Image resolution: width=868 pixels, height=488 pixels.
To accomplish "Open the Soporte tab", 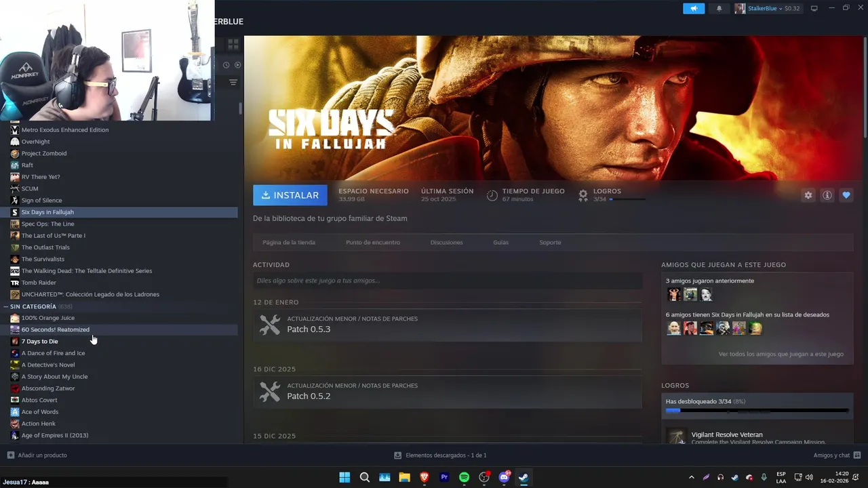I will coord(550,242).
